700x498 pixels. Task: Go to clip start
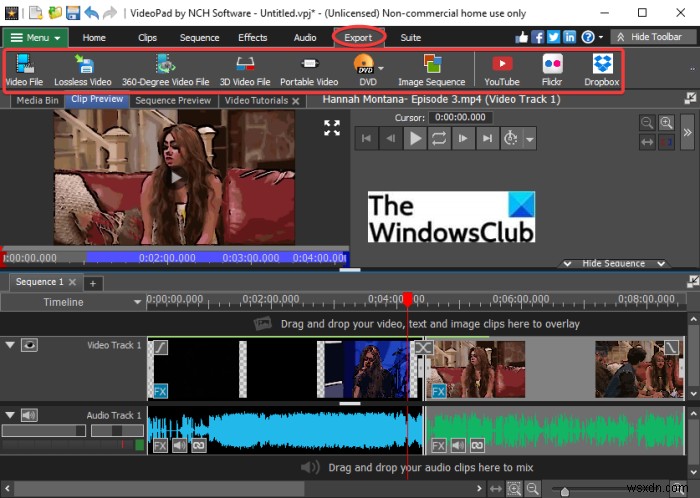[367, 139]
